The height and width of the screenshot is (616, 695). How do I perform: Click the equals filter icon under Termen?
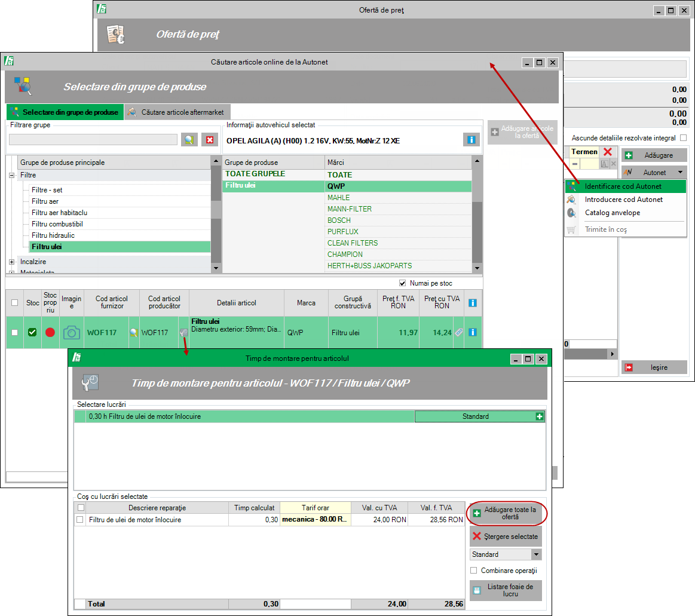point(575,164)
